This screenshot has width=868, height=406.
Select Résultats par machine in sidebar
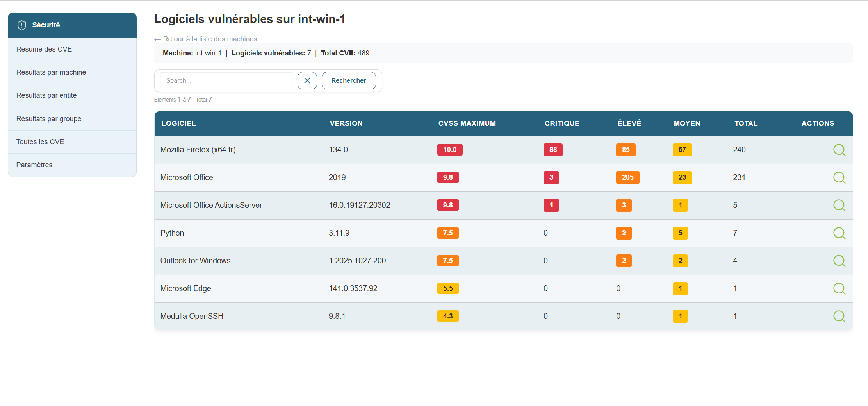point(51,72)
